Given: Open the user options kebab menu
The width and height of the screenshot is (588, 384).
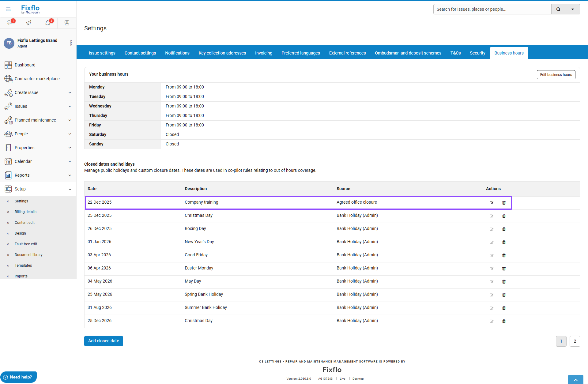Looking at the screenshot, I should (71, 43).
